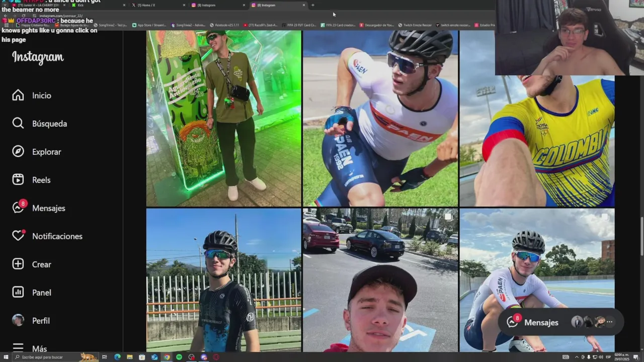Launch Microsoft Edge from taskbar
Screen dimensions: 644x362
(x=117, y=357)
